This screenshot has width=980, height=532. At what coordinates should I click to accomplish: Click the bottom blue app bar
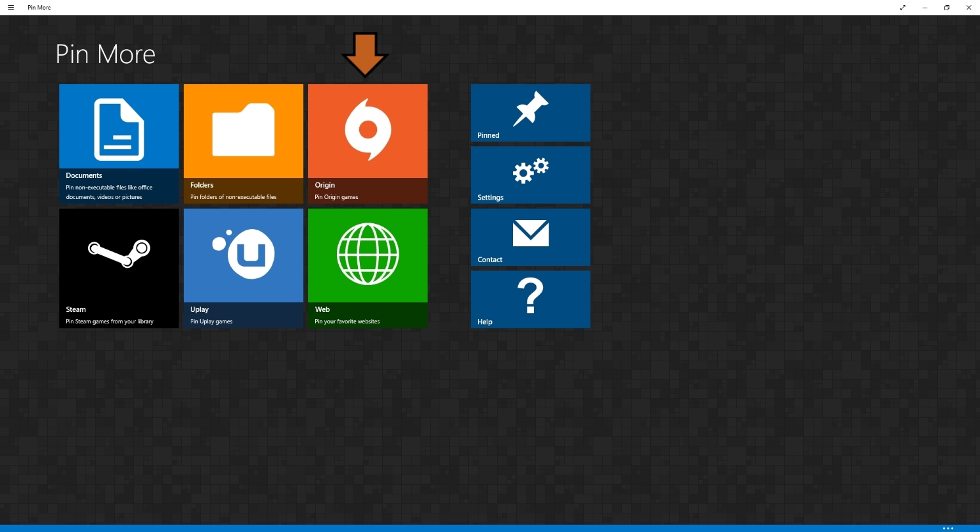[447, 528]
